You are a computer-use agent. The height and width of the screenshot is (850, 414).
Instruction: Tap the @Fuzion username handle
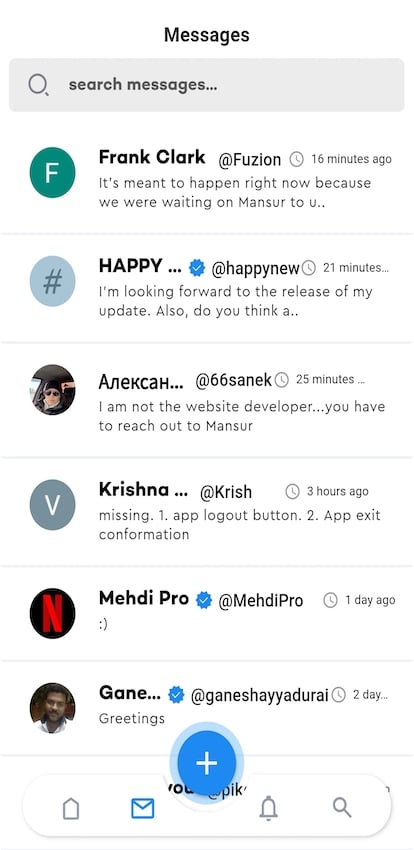click(x=250, y=160)
